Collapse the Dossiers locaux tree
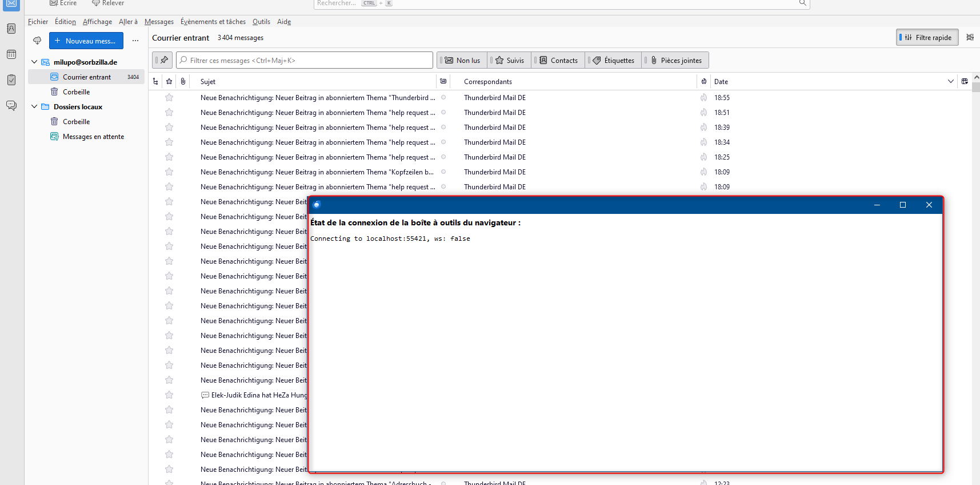 (34, 106)
